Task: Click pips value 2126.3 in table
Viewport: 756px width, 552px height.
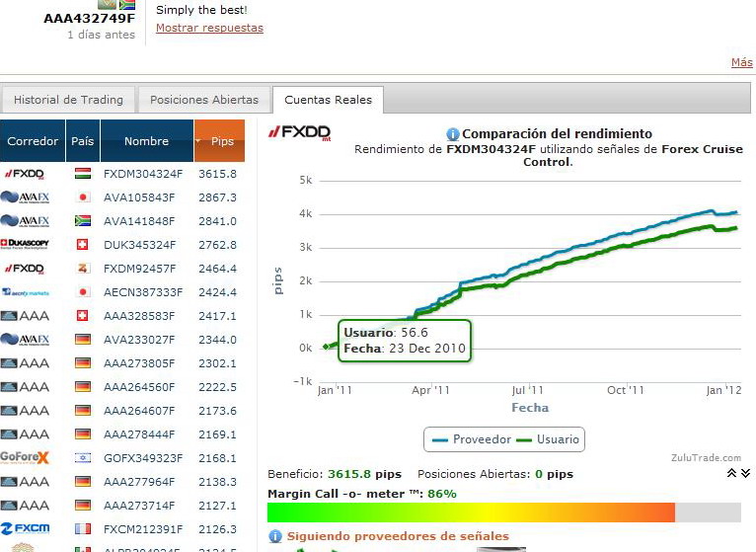Action: [x=217, y=529]
